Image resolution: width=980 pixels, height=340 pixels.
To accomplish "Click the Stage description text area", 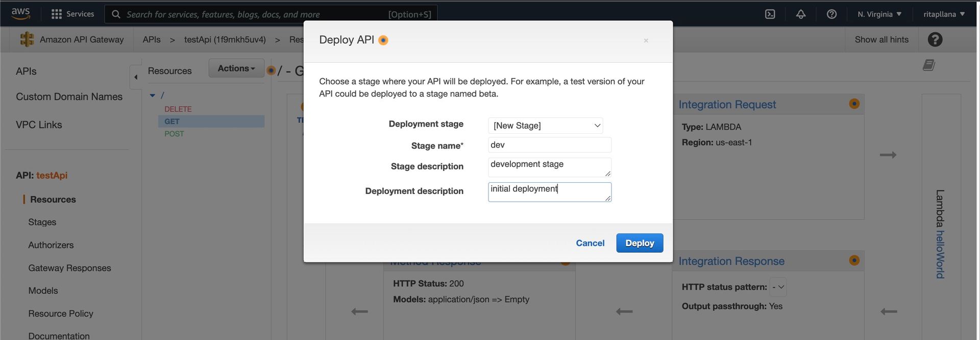I will click(550, 167).
